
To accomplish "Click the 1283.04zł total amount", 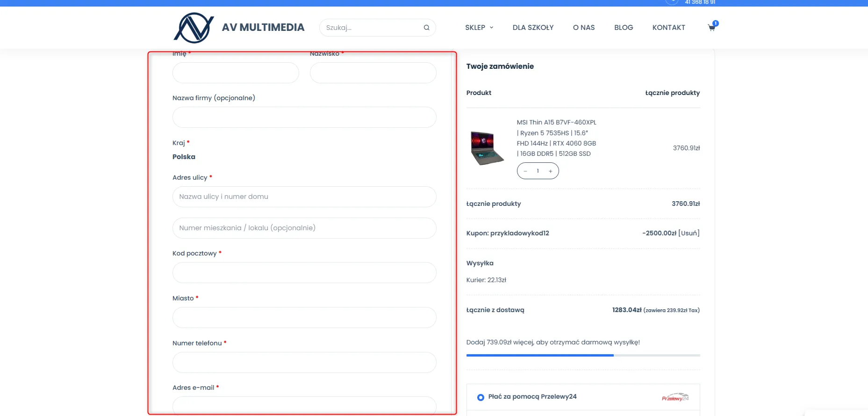I will 627,310.
